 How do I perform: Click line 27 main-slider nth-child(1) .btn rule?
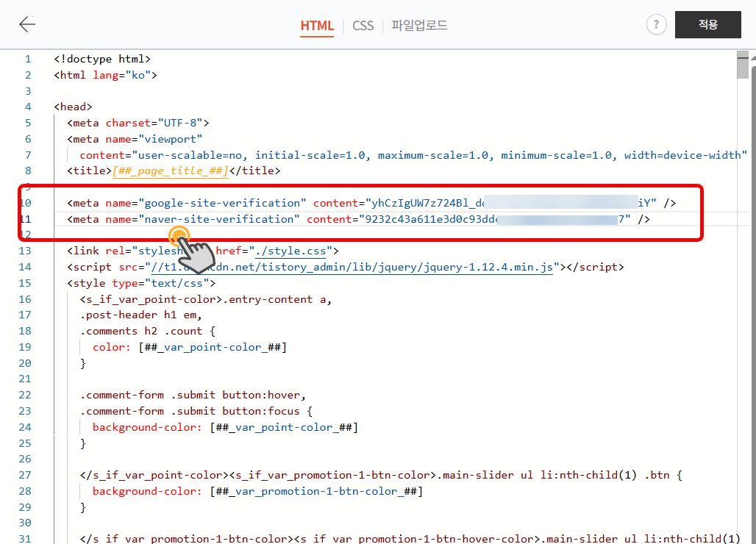[381, 475]
